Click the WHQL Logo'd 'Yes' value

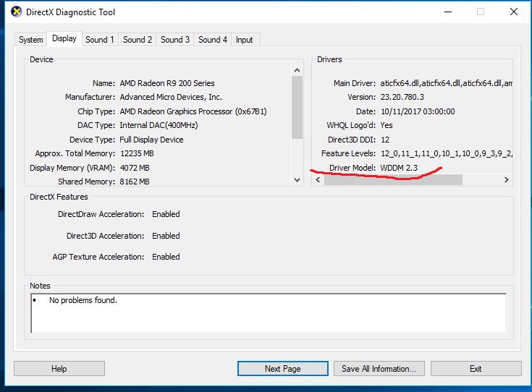387,125
